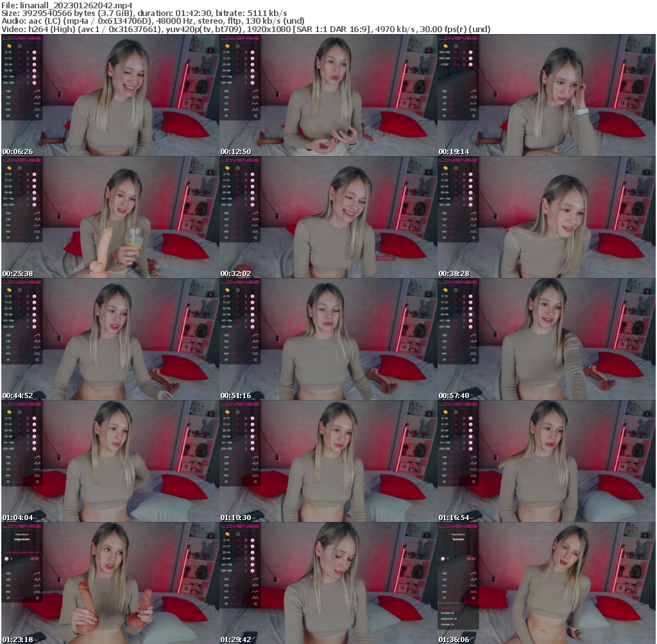The width and height of the screenshot is (657, 644).
Task: Toggle the toy icon beside the 200~299 tier
Action: (35, 83)
